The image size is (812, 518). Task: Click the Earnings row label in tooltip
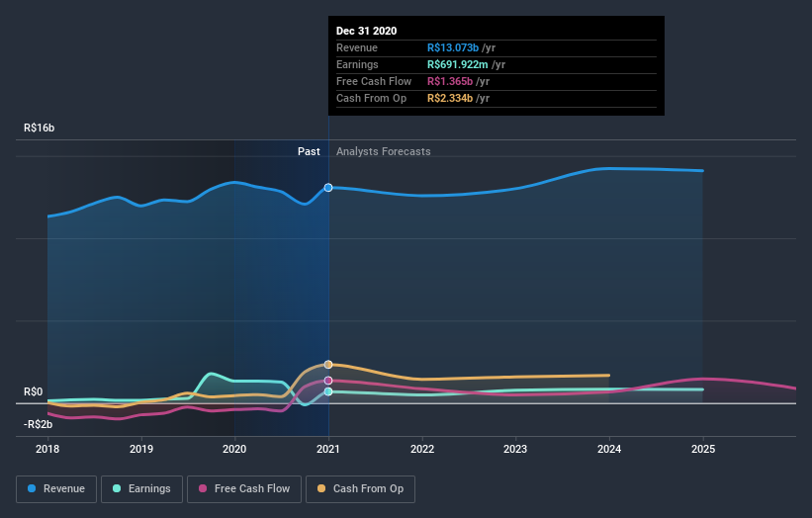357,64
